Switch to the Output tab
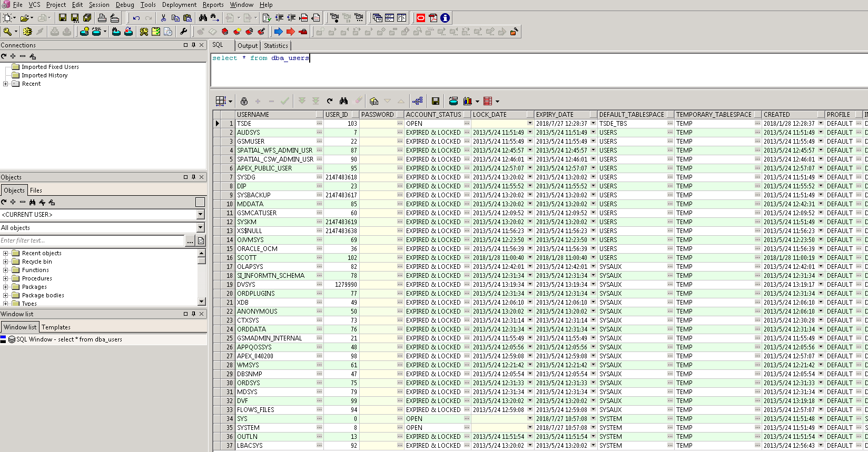 coord(248,46)
